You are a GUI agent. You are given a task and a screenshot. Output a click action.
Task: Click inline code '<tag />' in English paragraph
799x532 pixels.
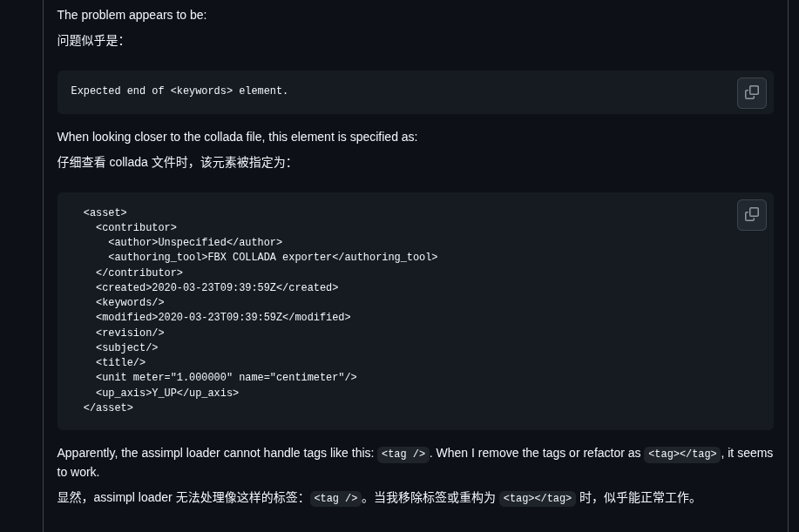point(403,455)
